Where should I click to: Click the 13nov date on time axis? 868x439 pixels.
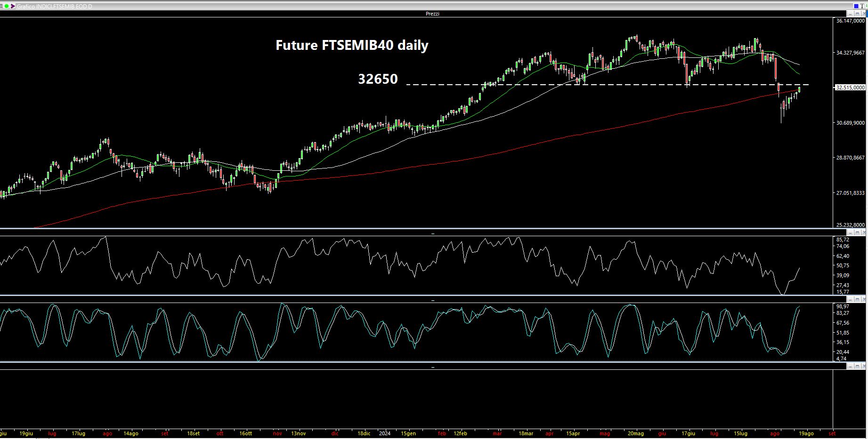click(x=298, y=433)
